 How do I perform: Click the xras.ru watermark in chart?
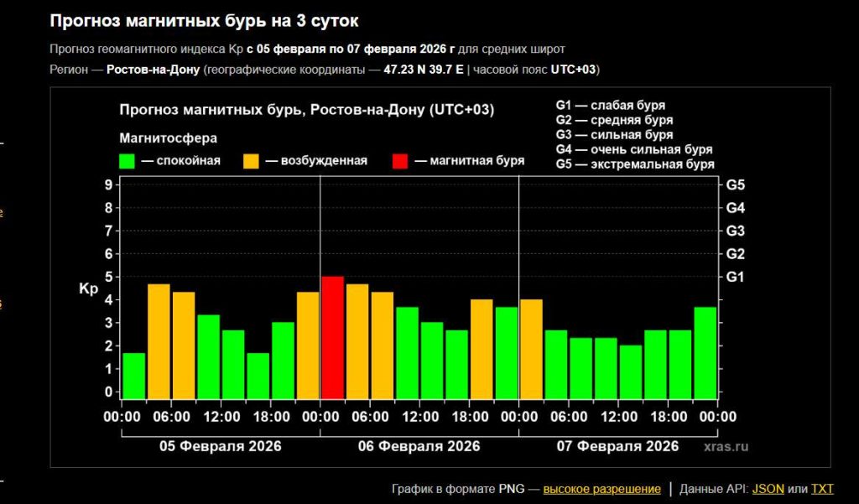click(726, 447)
